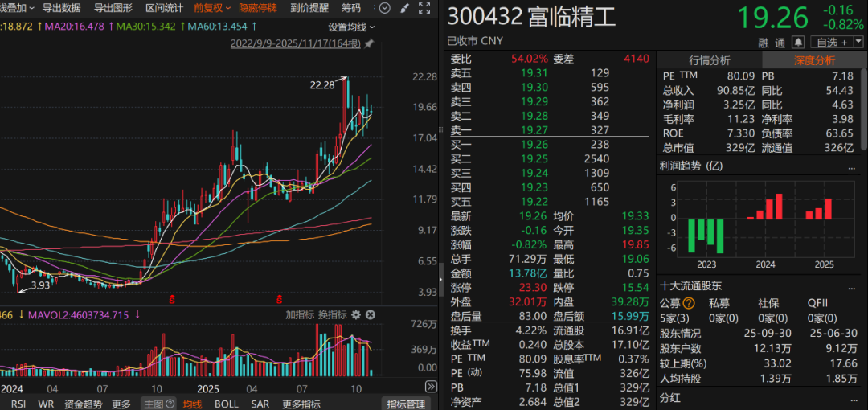Click the 通 connect tag

coord(780,43)
